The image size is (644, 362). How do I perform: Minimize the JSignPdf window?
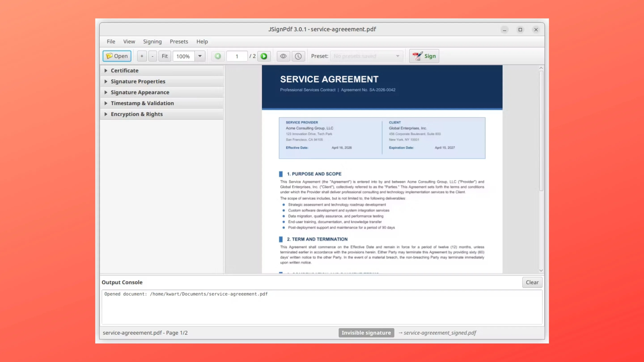point(504,30)
